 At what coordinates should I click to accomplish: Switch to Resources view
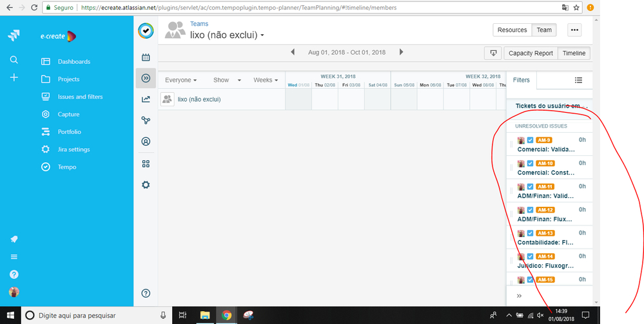512,30
